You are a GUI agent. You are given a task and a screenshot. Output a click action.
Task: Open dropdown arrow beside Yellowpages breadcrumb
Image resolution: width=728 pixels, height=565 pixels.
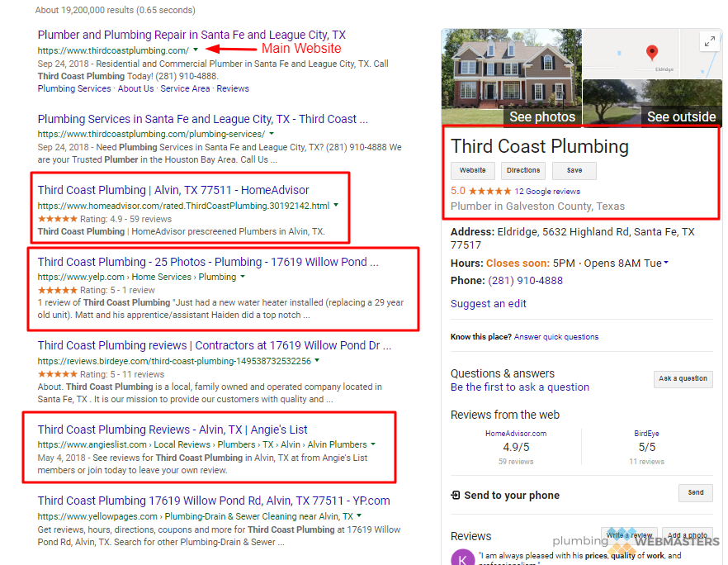coord(359,515)
